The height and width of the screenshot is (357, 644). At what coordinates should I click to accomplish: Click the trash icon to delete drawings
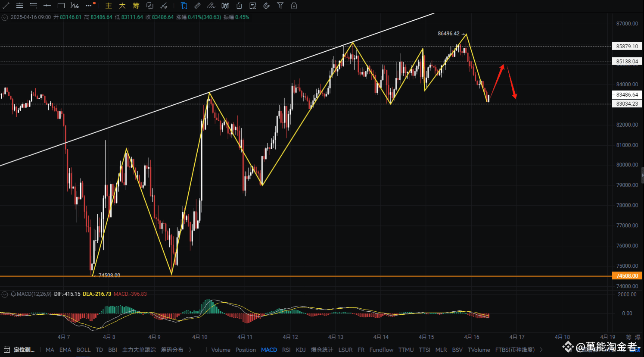point(294,6)
